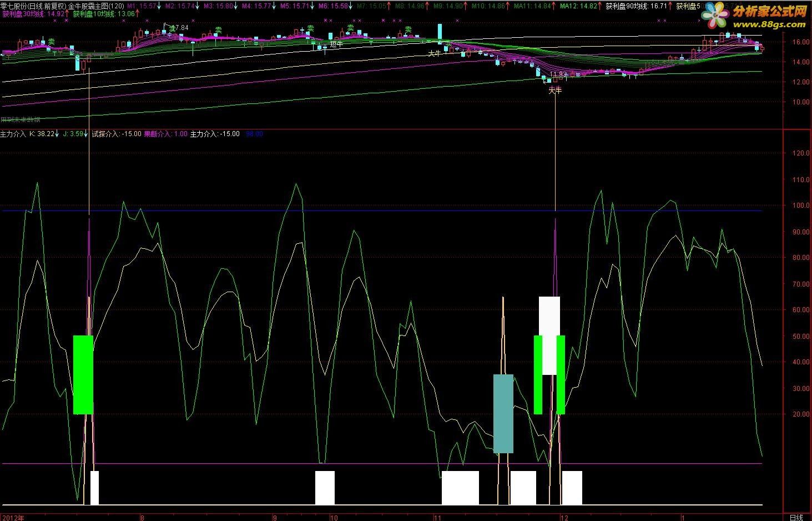Click the blue 98.00 value label
Viewport: 812px width, 521px height.
[x=254, y=134]
